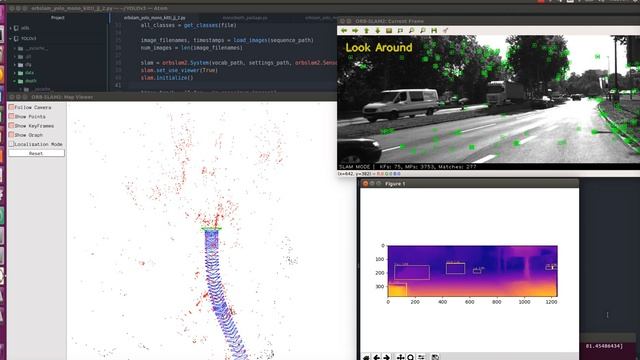This screenshot has height=360, width=640.
Task: Click the pan-left arrow in Current Frame toolbar
Action: pos(344,31)
